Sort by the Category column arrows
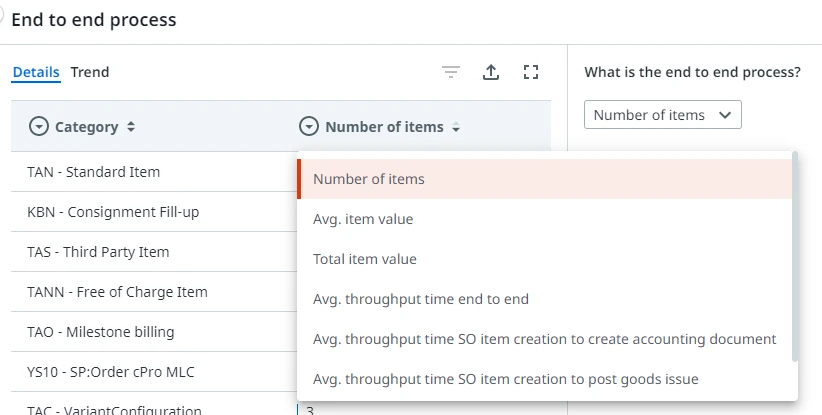 click(131, 126)
